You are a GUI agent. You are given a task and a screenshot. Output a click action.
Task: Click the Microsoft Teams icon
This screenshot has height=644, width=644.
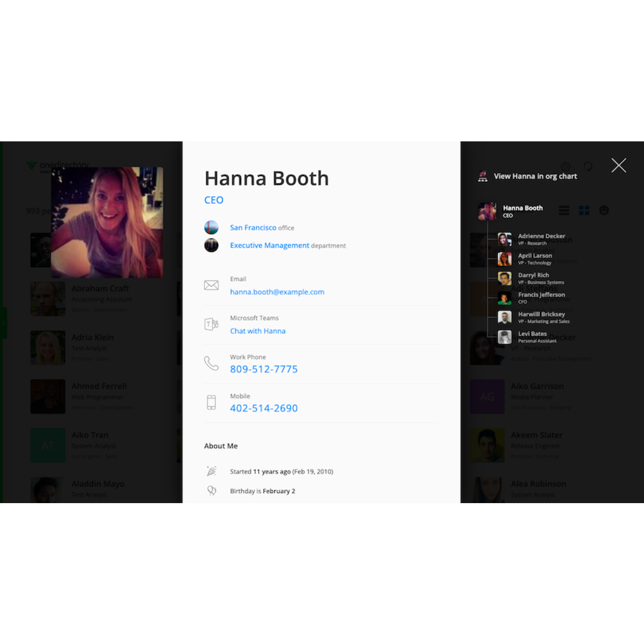point(211,325)
